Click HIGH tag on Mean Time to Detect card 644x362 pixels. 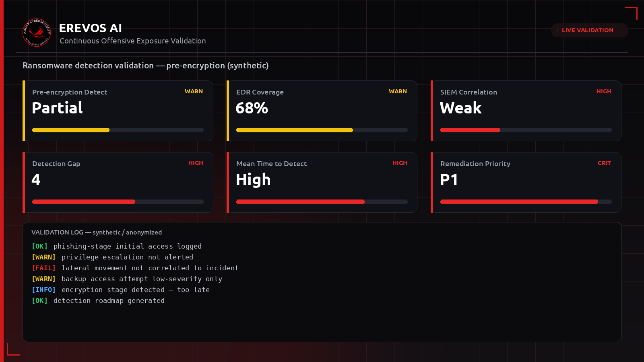pos(400,163)
